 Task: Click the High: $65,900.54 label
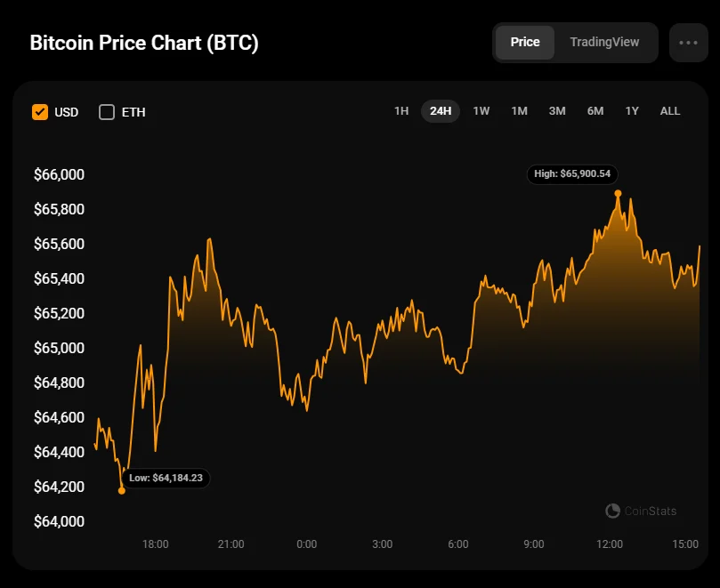tap(575, 174)
